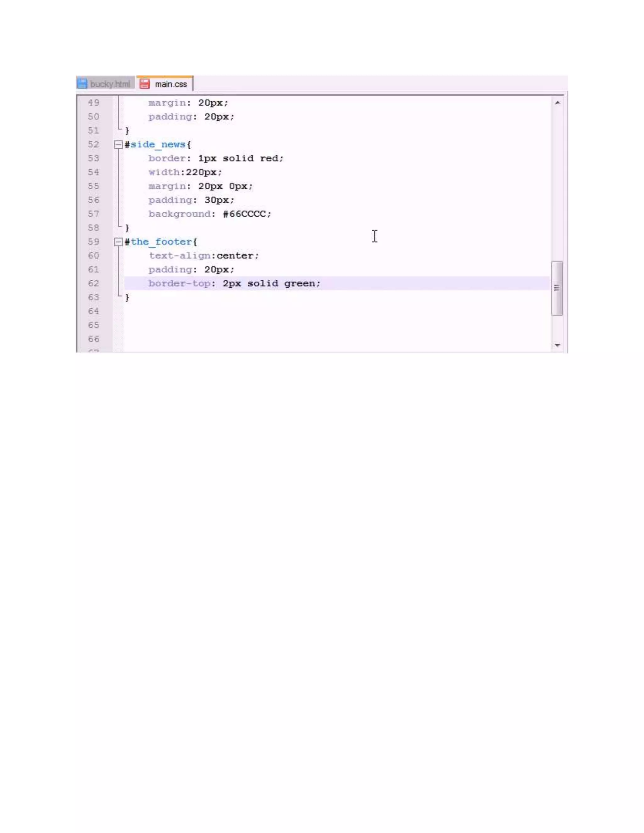Click the '#66CCCC' color value
644x833 pixels.
click(x=244, y=214)
